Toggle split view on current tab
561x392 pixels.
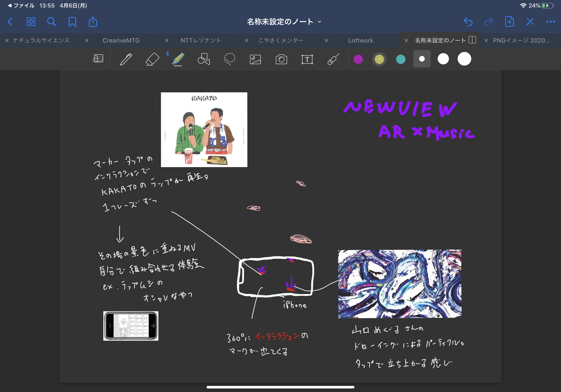click(472, 40)
